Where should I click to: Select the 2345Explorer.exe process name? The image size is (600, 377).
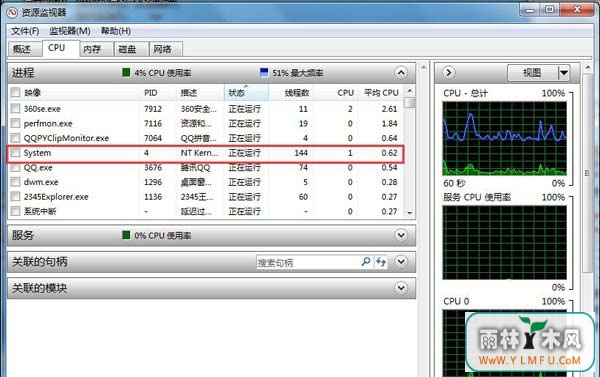coord(56,197)
